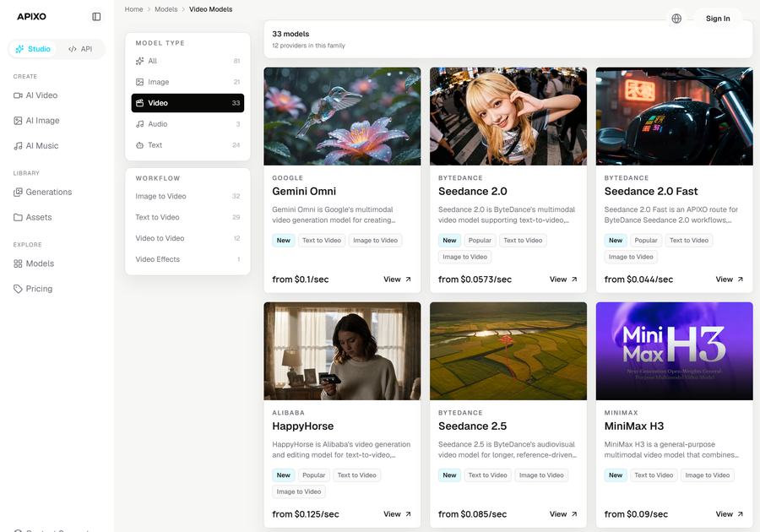Click the Sign In button
The width and height of the screenshot is (760, 532).
click(718, 19)
